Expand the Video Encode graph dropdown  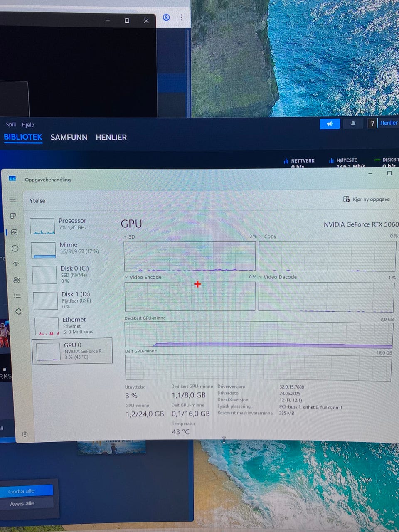127,277
